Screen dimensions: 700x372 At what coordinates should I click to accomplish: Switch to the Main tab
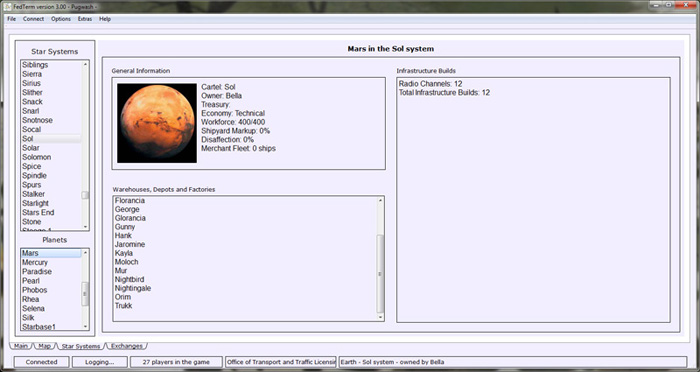click(21, 346)
